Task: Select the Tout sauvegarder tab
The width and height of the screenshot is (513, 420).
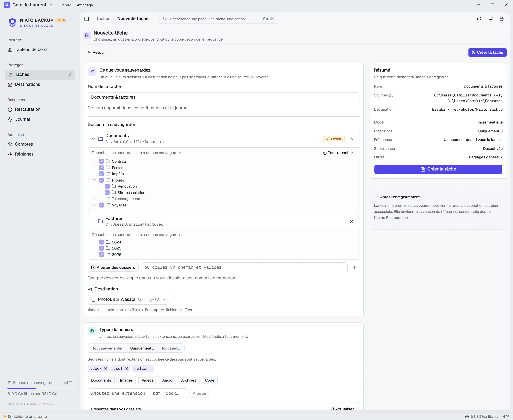Action: pyautogui.click(x=107, y=348)
